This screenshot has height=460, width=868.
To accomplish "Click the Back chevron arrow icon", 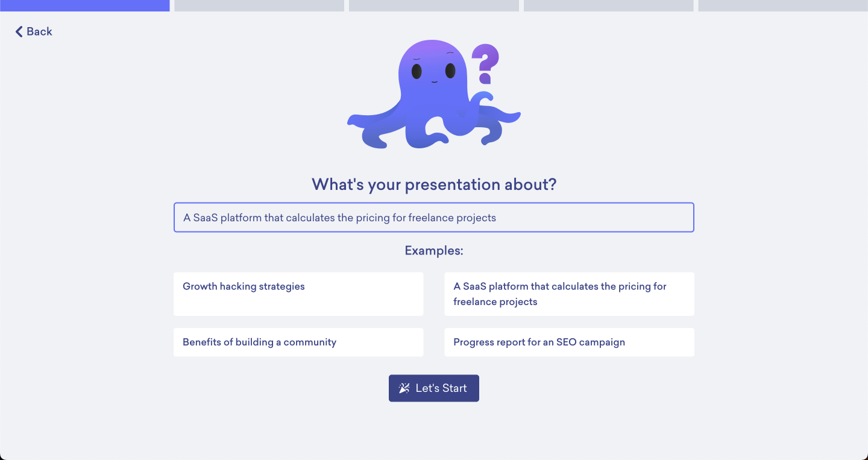I will pos(19,31).
